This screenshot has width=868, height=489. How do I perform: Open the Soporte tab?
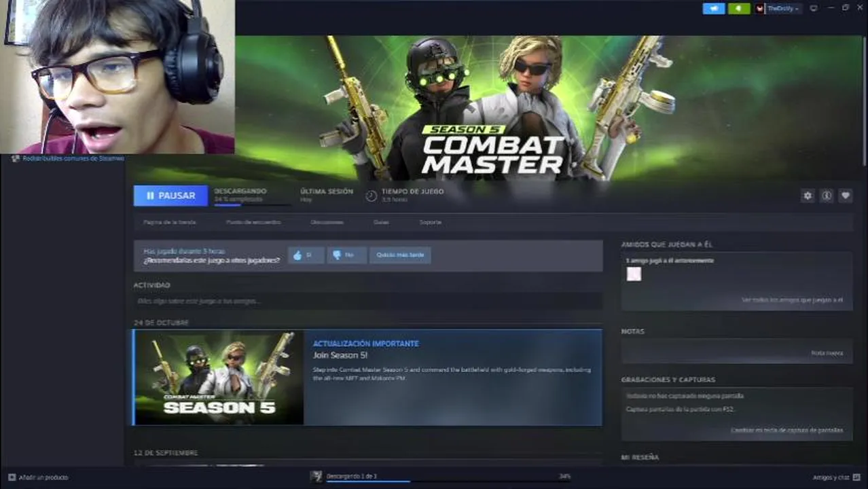(x=430, y=222)
